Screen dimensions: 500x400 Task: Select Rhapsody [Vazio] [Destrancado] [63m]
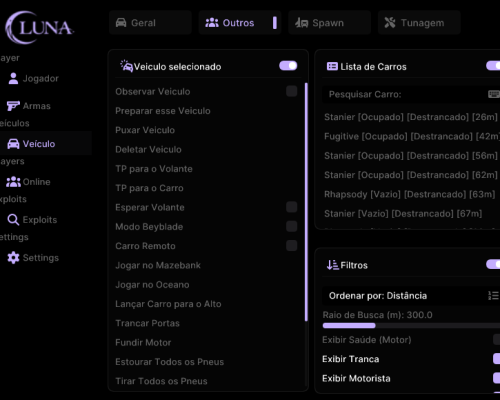(410, 194)
